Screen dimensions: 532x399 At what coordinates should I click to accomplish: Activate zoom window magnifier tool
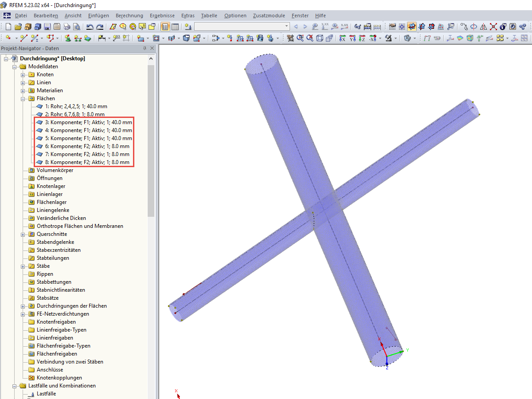[x=300, y=38]
